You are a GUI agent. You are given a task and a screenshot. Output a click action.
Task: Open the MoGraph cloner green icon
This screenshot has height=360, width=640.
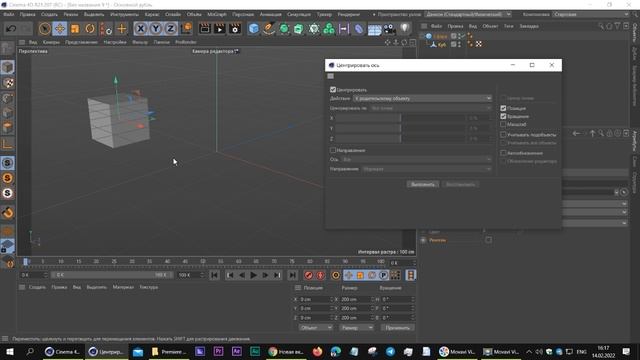click(x=329, y=29)
